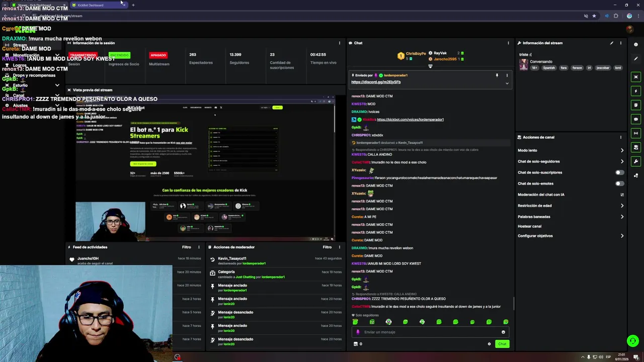
Task: Click the channel actions sidebar icon
Action: click(x=636, y=147)
